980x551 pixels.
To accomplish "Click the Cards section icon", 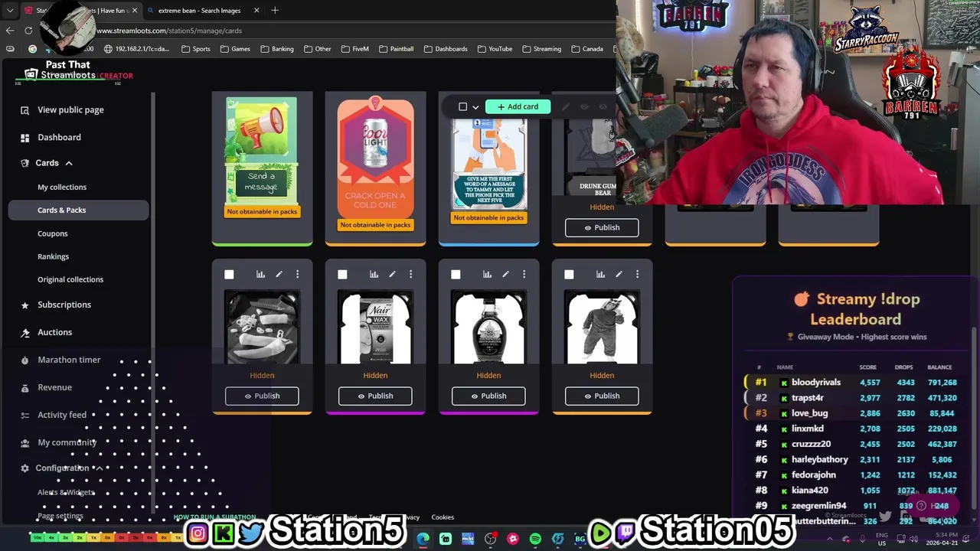I will 24,163.
